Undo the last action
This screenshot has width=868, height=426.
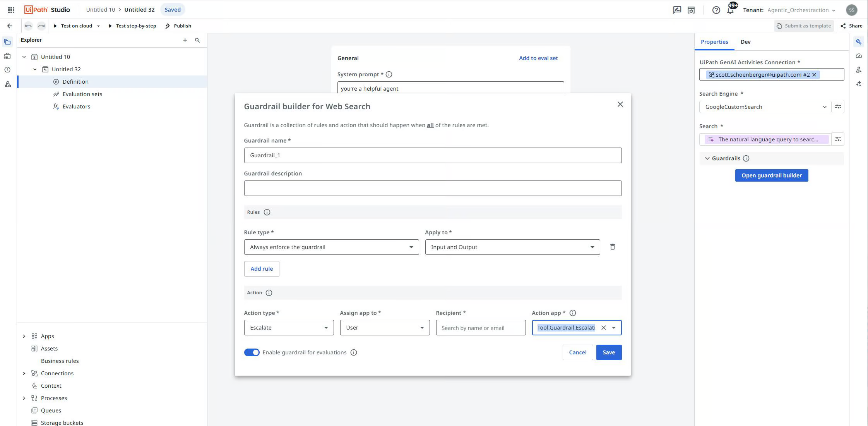(28, 26)
